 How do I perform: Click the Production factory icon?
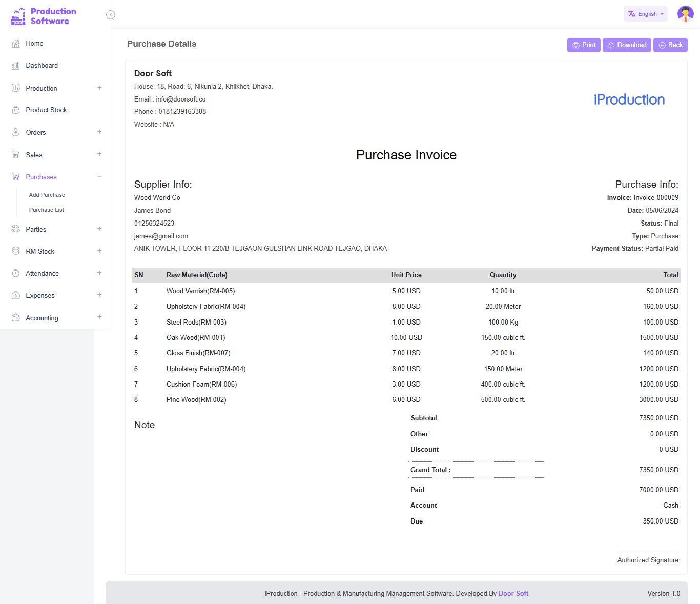(16, 88)
